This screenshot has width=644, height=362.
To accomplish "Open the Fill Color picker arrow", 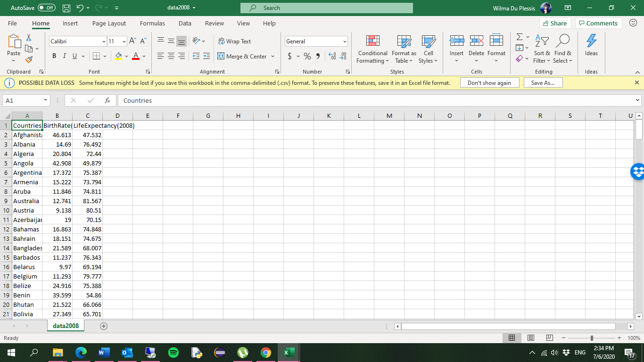I will pos(127,57).
